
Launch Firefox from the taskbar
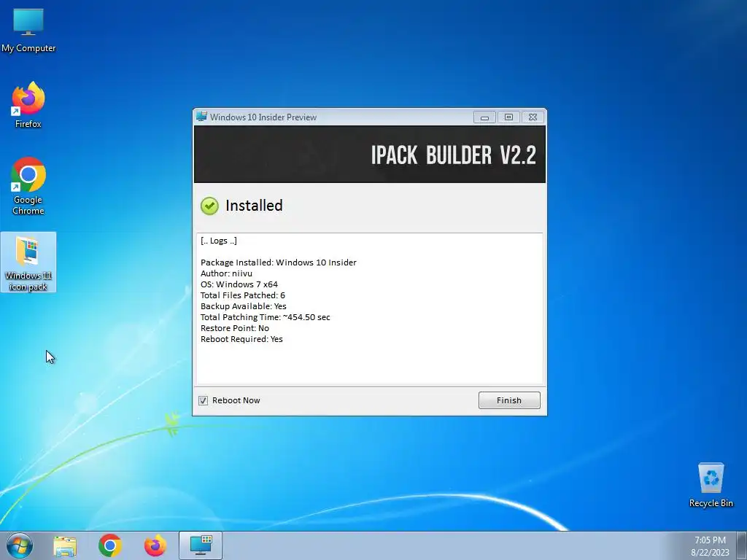[x=155, y=545]
